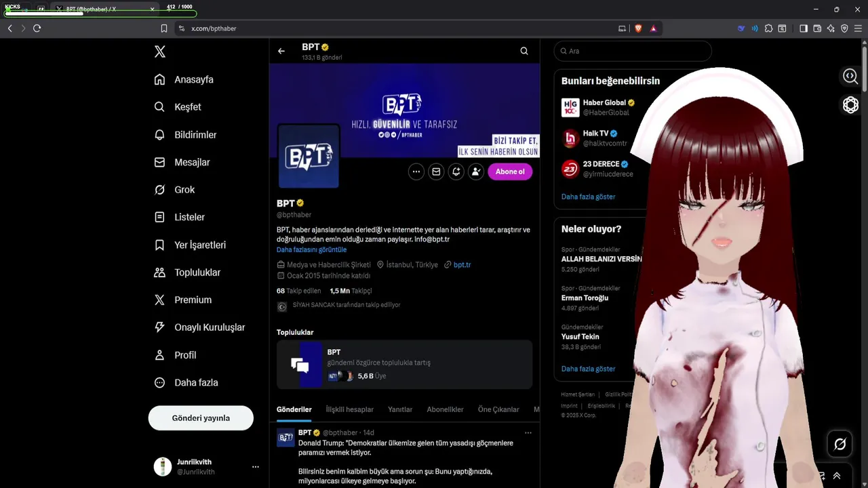Open Onaylı Kuruluşlar in the sidebar
This screenshot has height=488, width=868.
(199, 327)
